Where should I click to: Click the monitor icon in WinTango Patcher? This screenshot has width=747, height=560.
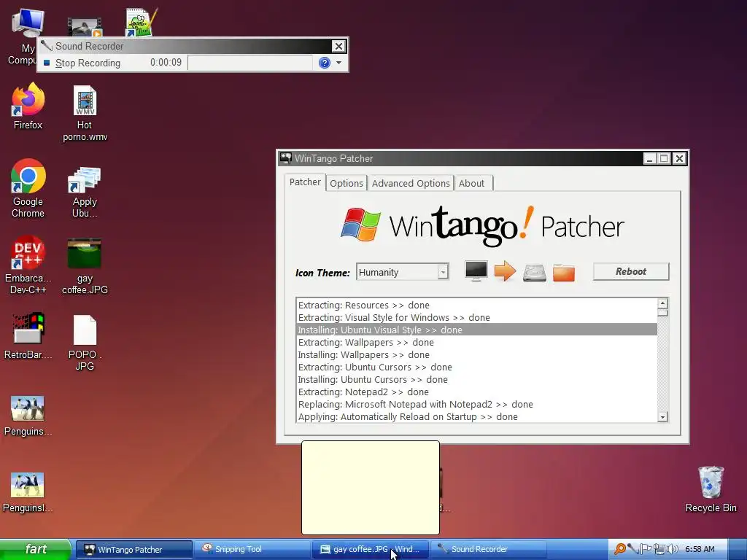click(x=476, y=271)
